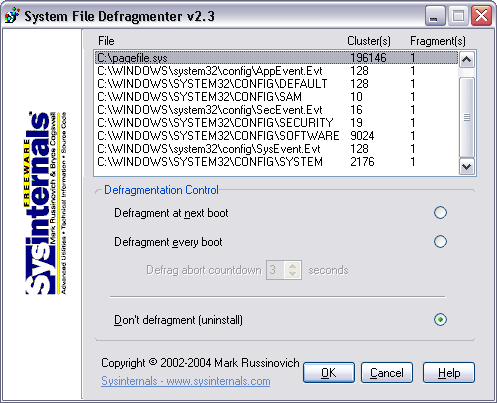Decrease the abort countdown with the down spinner
Viewport: 497px width, 403px height.
pyautogui.click(x=293, y=274)
